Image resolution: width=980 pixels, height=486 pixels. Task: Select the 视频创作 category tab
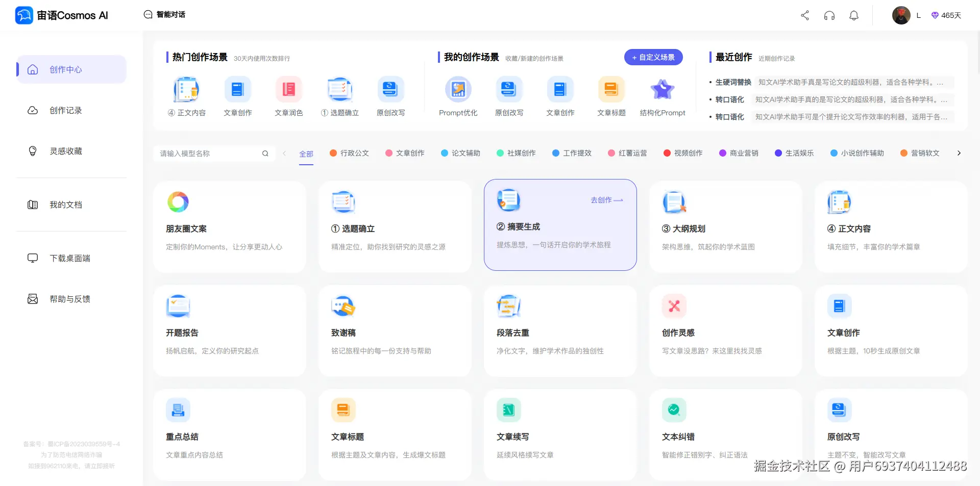coord(683,153)
